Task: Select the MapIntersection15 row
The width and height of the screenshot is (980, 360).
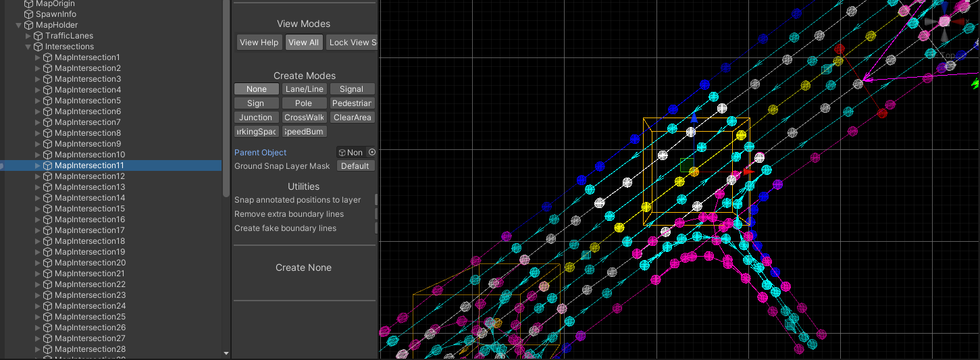Action: pyautogui.click(x=111, y=209)
